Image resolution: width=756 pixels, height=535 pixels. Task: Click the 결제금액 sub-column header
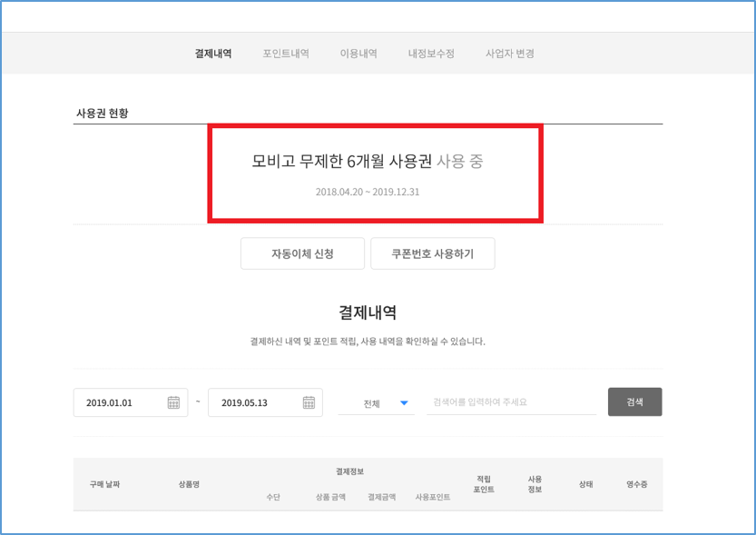pos(382,497)
